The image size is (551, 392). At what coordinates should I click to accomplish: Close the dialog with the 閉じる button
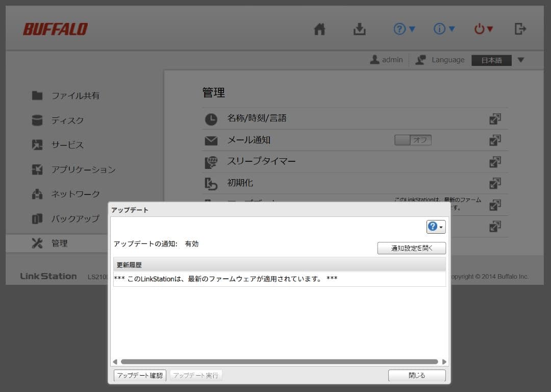coord(416,375)
